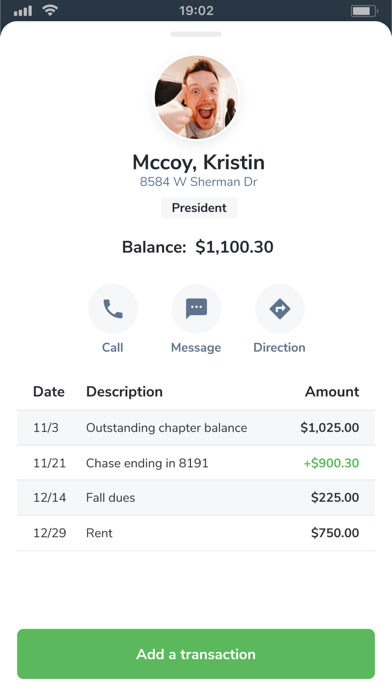392x696 pixels.
Task: Open the Chase ending in 8191 transaction
Action: (x=196, y=463)
